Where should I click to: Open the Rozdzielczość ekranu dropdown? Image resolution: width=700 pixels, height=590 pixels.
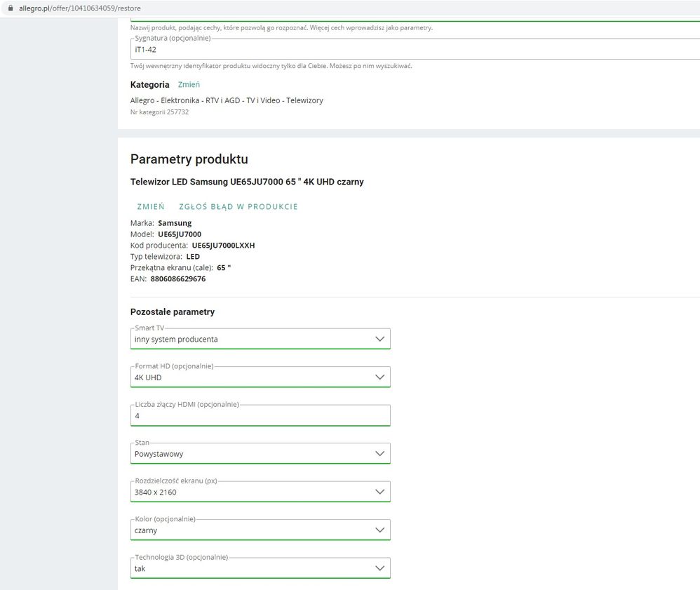tap(260, 492)
